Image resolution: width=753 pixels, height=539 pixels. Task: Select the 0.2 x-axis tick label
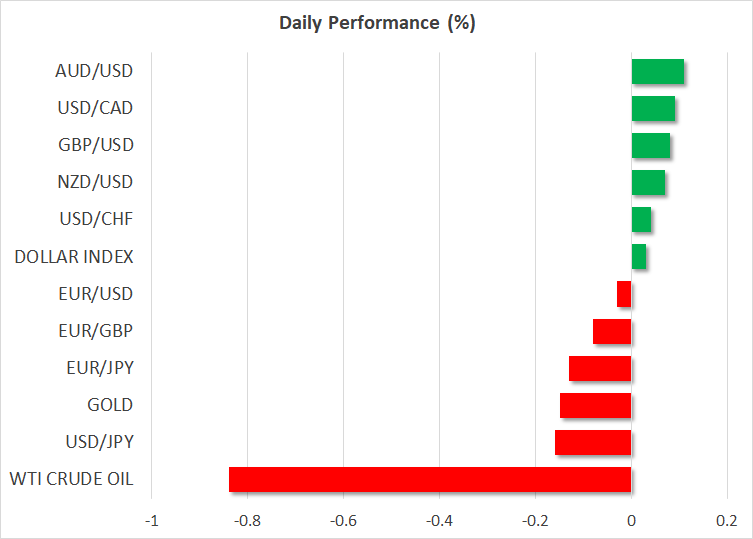(x=727, y=521)
